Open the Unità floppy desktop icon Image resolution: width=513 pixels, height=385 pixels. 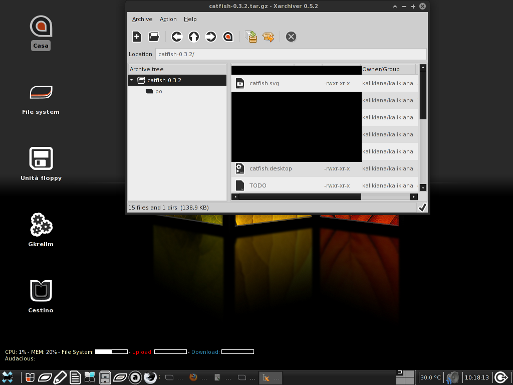(41, 164)
